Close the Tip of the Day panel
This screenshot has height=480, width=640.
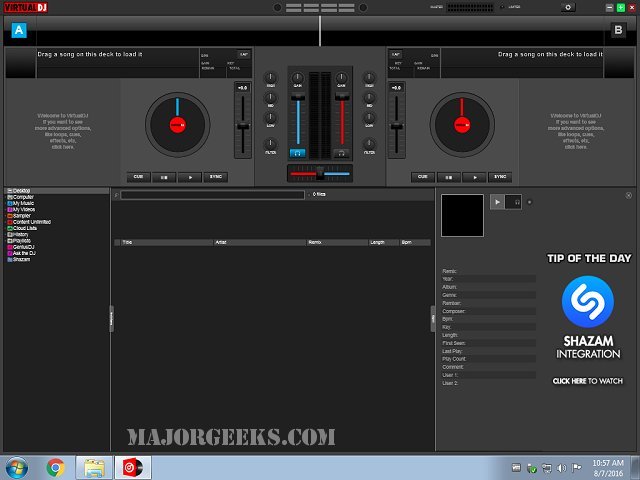[x=629, y=195]
